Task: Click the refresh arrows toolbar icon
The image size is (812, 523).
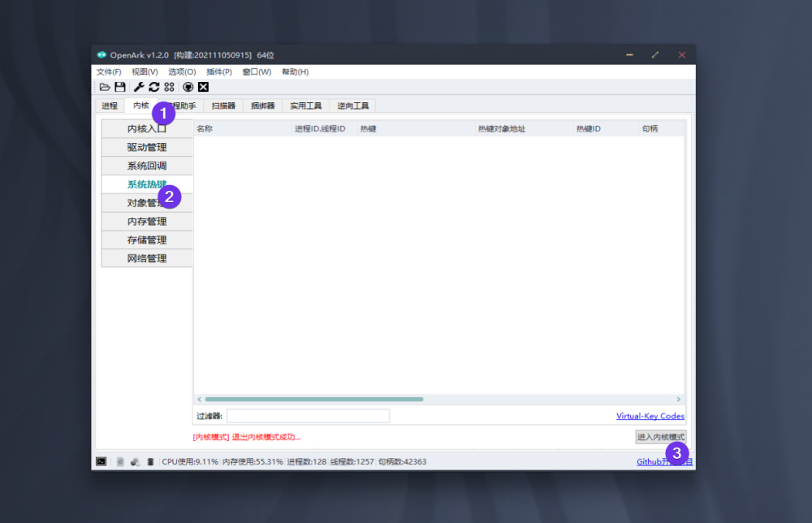Action: click(153, 87)
